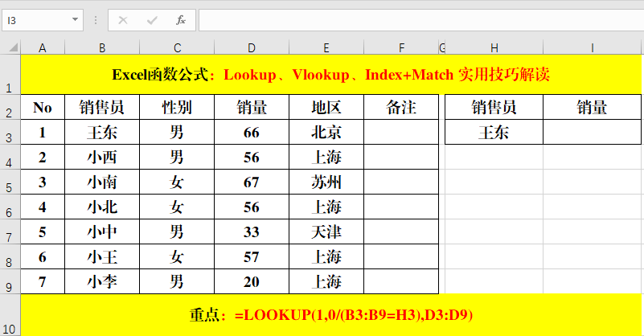Select column I header

[x=592, y=47]
